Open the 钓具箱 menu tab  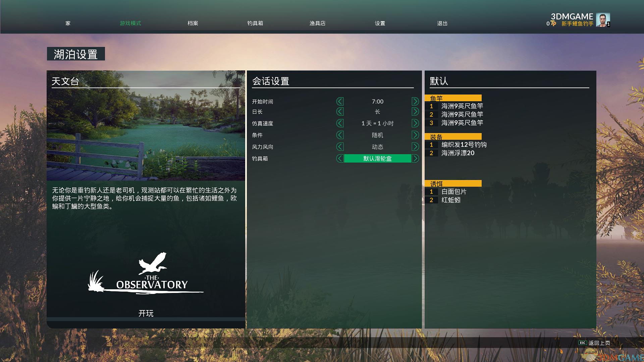click(x=255, y=23)
